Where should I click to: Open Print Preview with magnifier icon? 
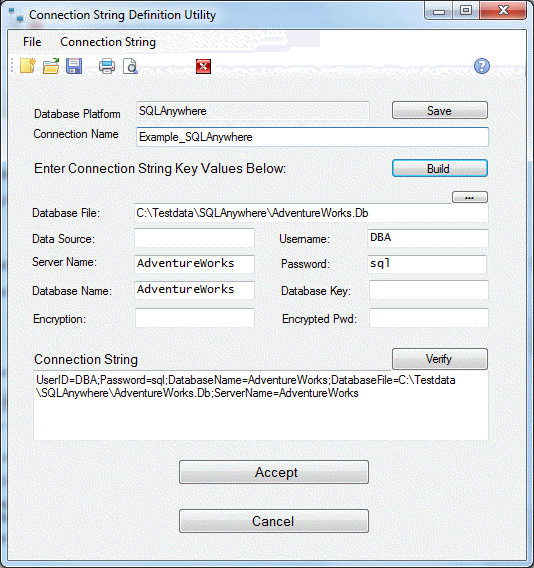130,66
